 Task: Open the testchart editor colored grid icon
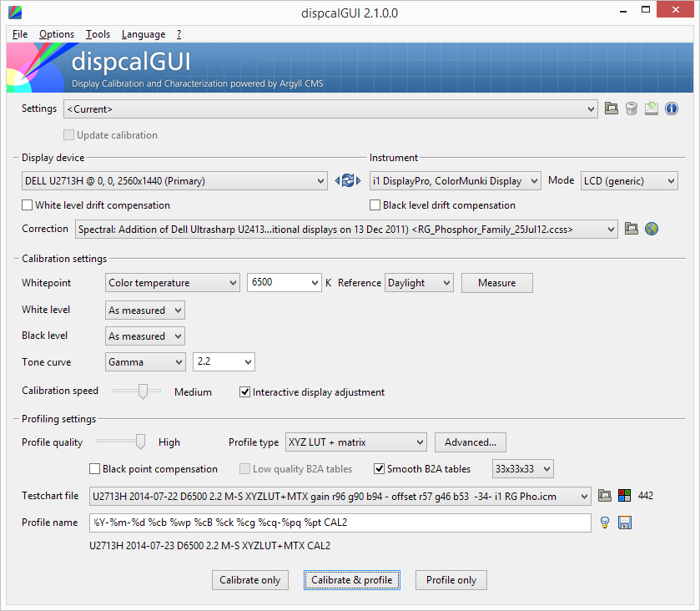tap(625, 495)
